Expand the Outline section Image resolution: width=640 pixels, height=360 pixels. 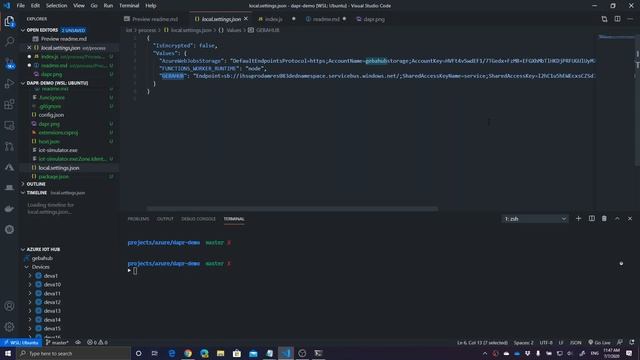pyautogui.click(x=23, y=184)
